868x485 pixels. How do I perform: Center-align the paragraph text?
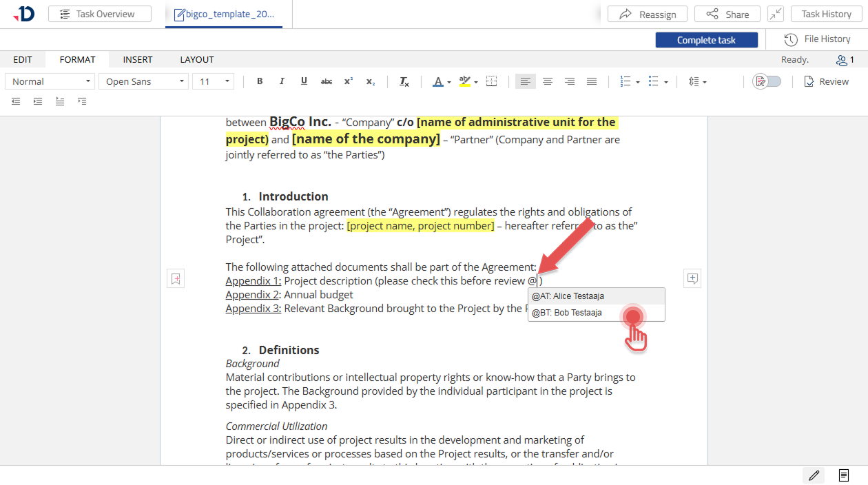click(x=548, y=81)
